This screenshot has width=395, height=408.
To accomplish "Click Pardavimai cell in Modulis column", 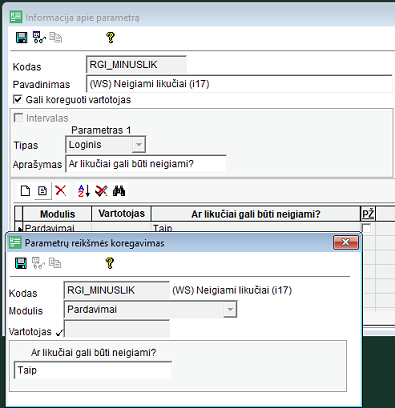I will point(57,228).
